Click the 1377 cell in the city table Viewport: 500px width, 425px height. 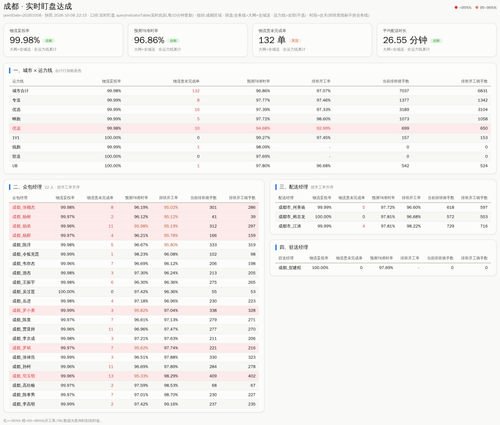[404, 100]
